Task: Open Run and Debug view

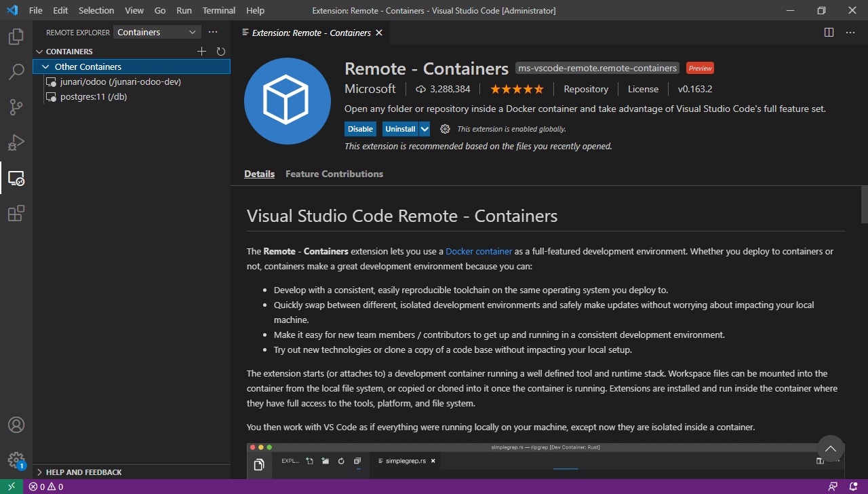Action: [x=16, y=142]
